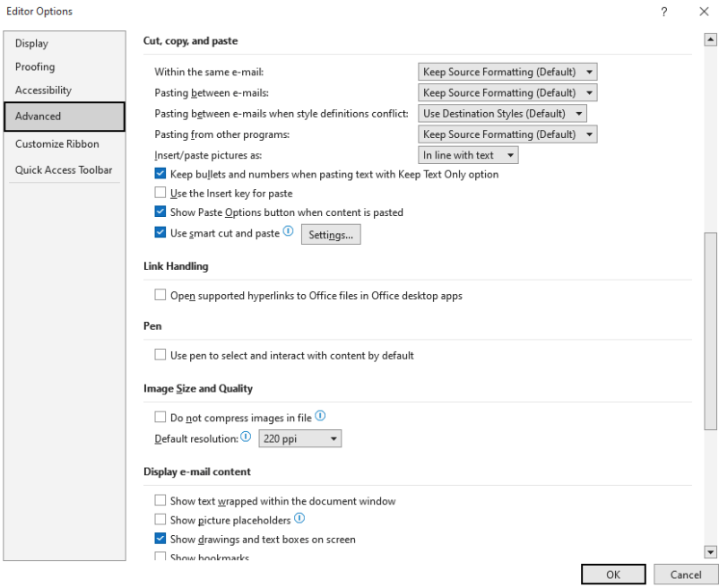Check Open supported hyperlinks in Office desktop apps

[160, 294]
